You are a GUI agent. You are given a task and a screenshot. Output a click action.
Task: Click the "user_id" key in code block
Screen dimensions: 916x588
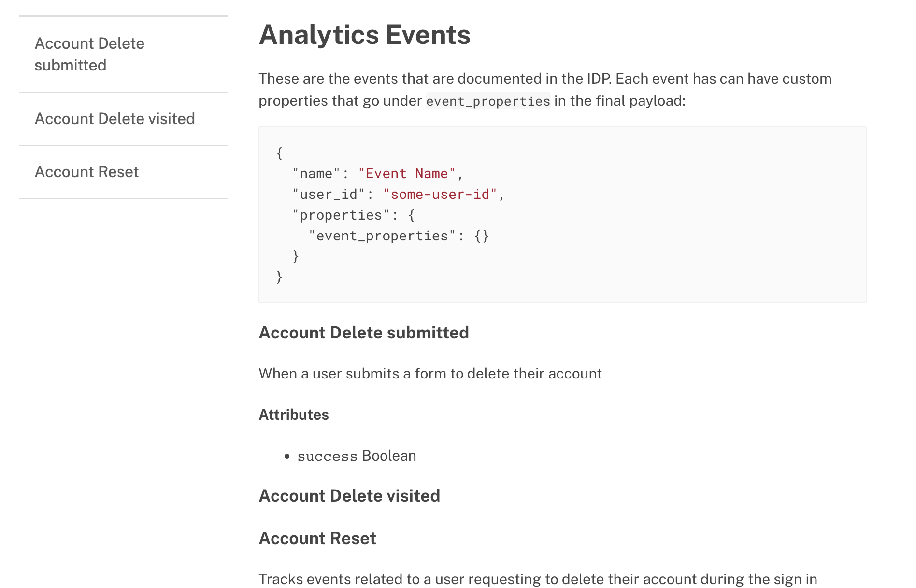coord(329,195)
